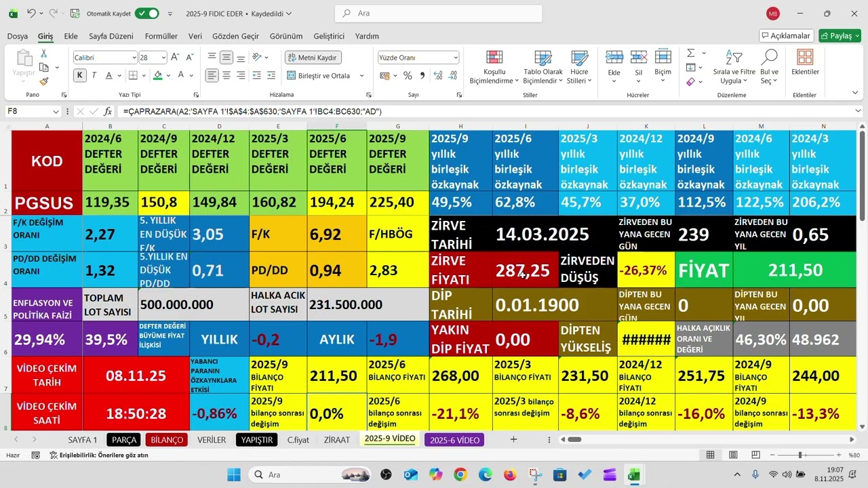Click the formula bar input
Viewport: 868px width, 488px height.
(485, 111)
